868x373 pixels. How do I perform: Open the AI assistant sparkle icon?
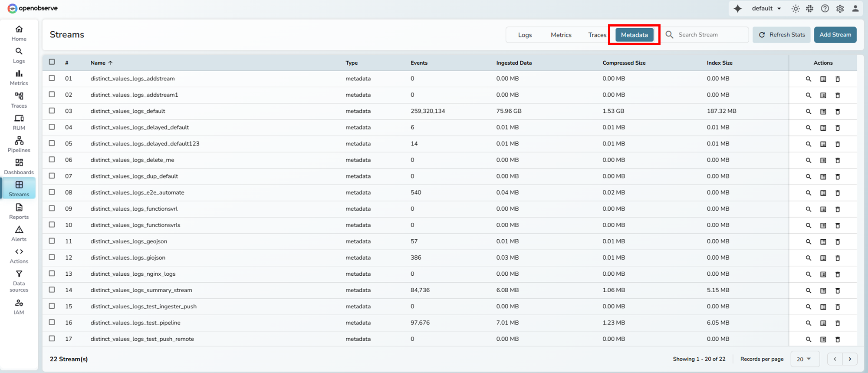pos(738,8)
